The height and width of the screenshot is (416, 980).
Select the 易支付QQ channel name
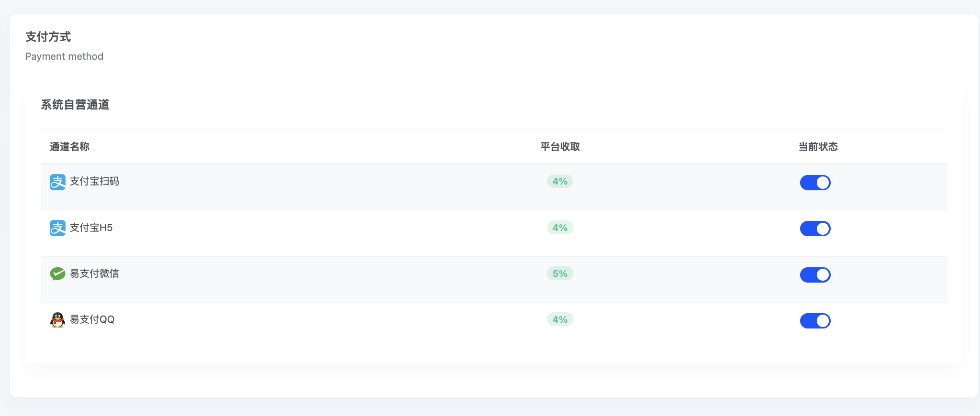click(x=92, y=319)
